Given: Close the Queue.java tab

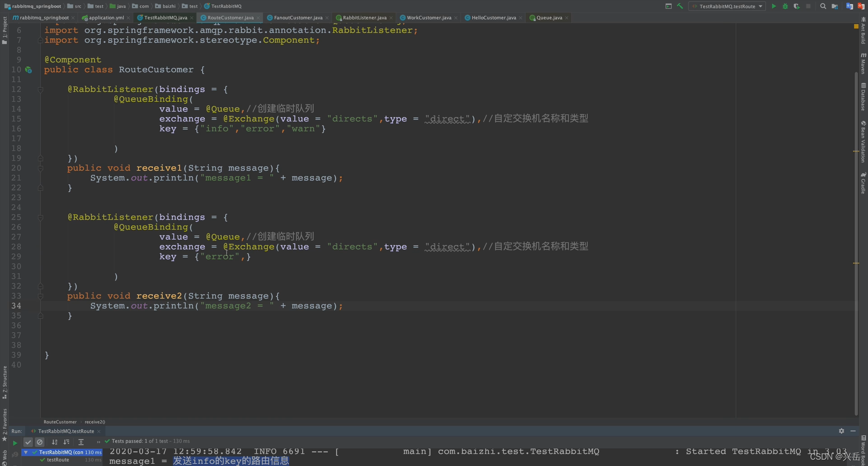Looking at the screenshot, I should (x=566, y=18).
